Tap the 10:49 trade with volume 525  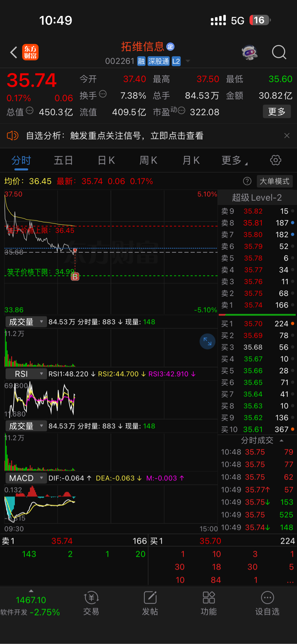tap(257, 515)
